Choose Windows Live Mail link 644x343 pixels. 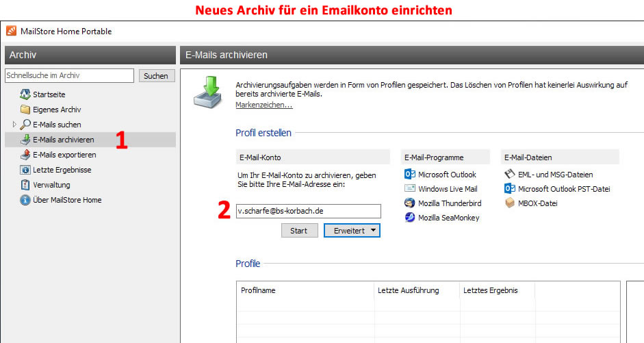[x=448, y=189]
